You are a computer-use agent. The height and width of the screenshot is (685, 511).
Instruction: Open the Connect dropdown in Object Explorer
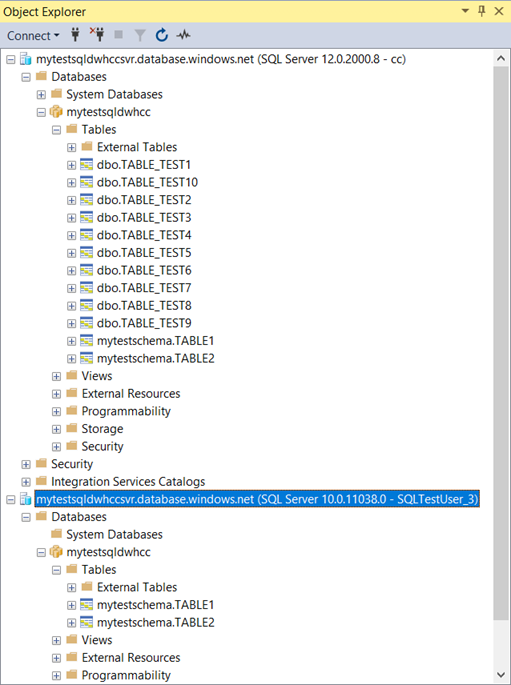pos(33,35)
